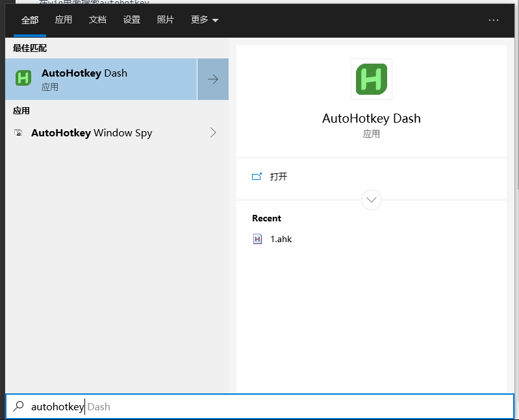Image resolution: width=519 pixels, height=420 pixels.
Task: Select the 设置 filter tab
Action: click(131, 20)
